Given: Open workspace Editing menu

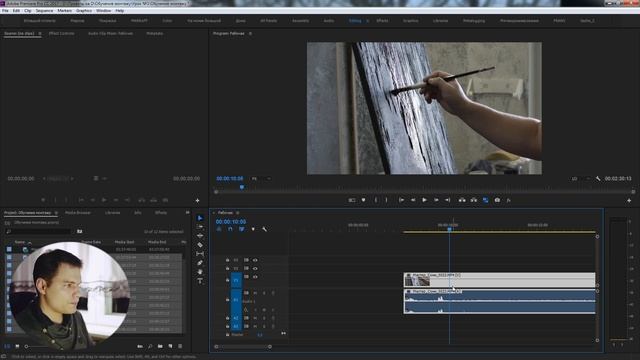Looking at the screenshot, I should click(x=367, y=20).
